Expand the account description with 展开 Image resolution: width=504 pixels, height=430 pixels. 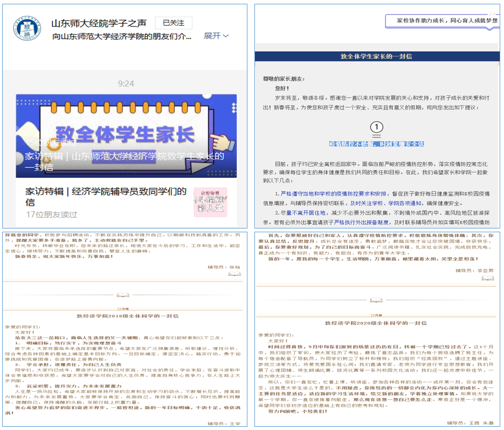(216, 36)
